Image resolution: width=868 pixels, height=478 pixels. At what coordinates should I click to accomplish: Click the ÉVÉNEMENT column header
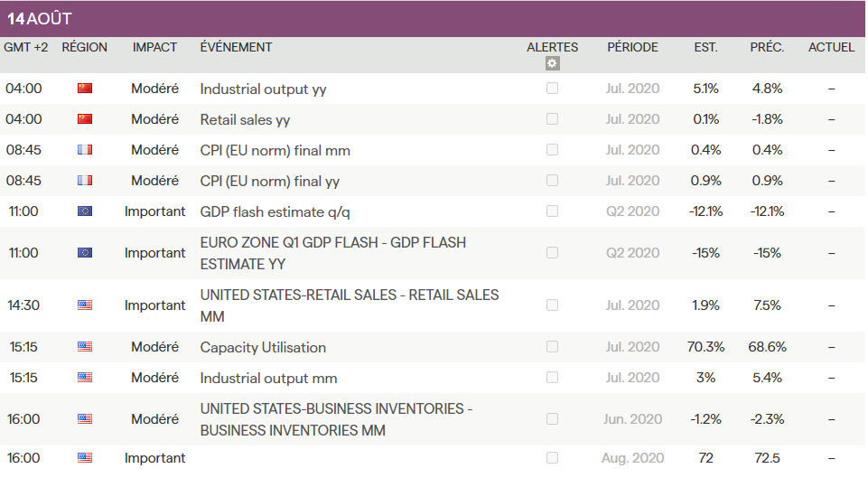pyautogui.click(x=236, y=47)
